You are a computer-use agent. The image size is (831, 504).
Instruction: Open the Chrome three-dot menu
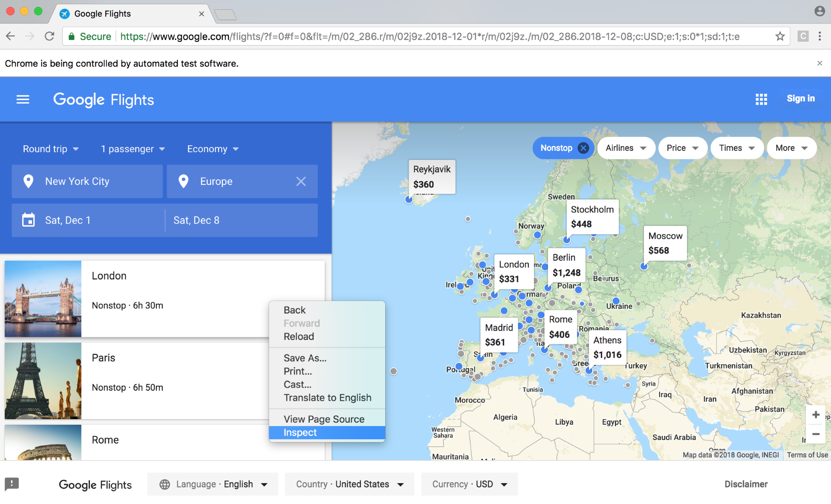pyautogui.click(x=819, y=36)
